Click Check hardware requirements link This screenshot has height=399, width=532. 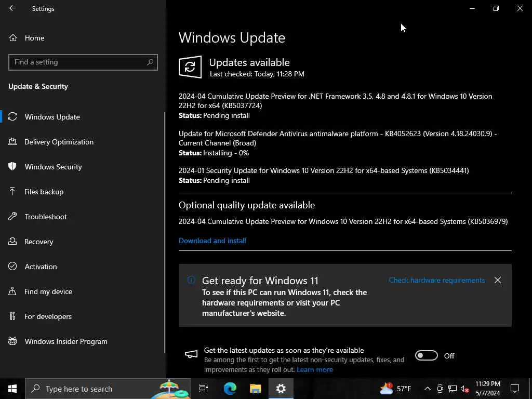coord(436,280)
